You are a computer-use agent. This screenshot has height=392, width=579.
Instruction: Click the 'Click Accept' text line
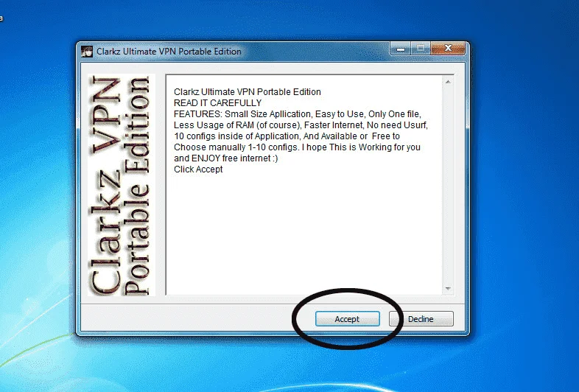coord(198,169)
